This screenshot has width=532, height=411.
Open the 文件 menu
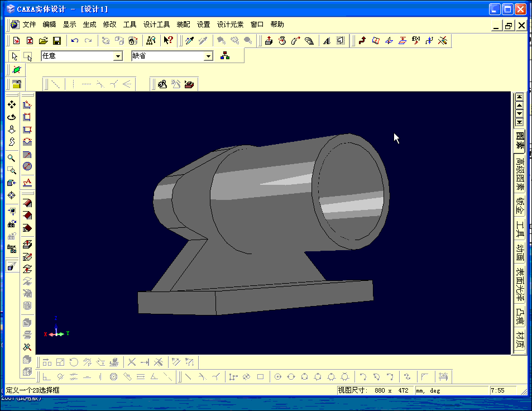29,25
